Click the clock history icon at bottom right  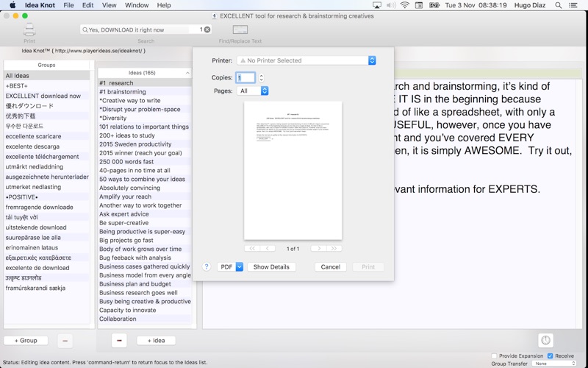click(545, 340)
